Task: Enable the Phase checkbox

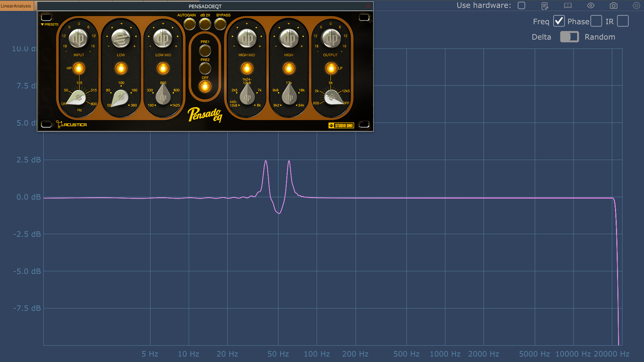Action: tap(596, 21)
